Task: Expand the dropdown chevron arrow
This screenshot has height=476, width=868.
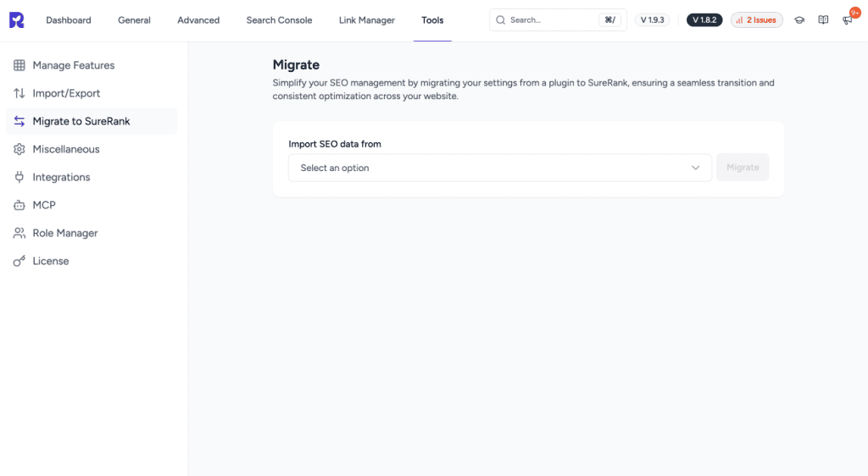Action: [695, 168]
